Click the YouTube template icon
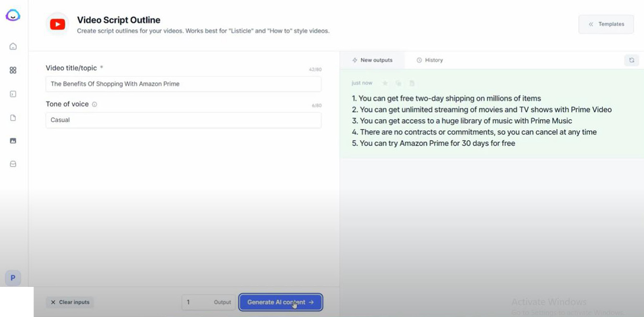Image resolution: width=644 pixels, height=317 pixels. click(x=57, y=24)
